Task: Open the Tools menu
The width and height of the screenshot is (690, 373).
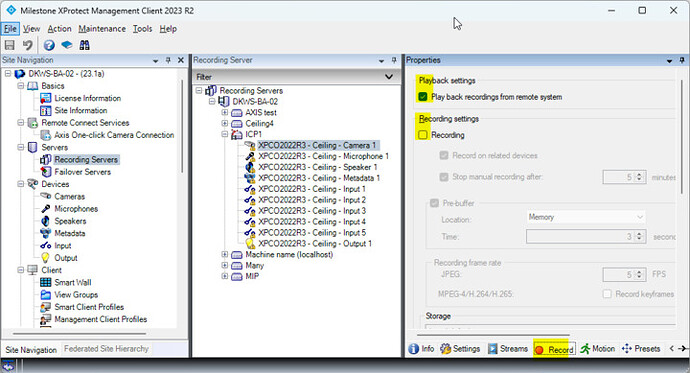Action: tap(143, 29)
